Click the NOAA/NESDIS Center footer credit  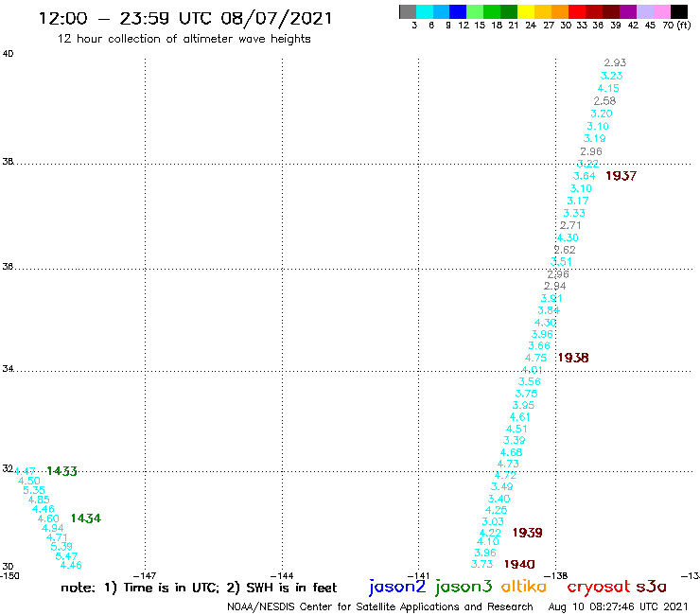(x=380, y=606)
